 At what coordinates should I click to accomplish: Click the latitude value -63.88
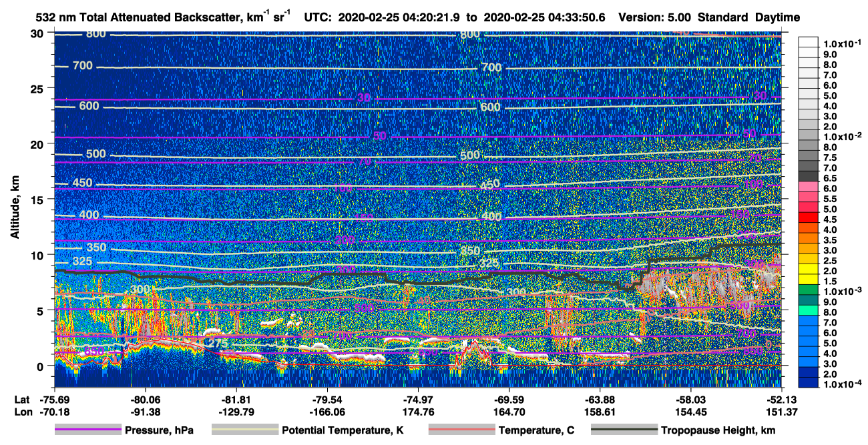tap(600, 399)
